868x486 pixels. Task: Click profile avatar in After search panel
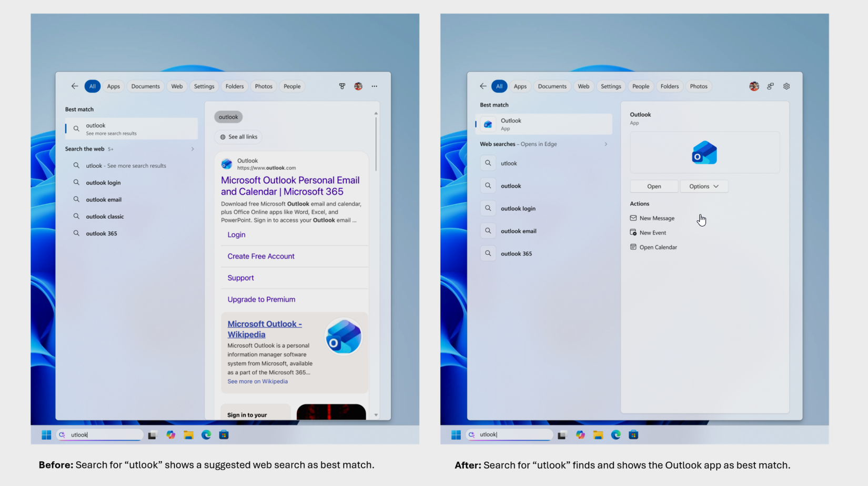[754, 86]
